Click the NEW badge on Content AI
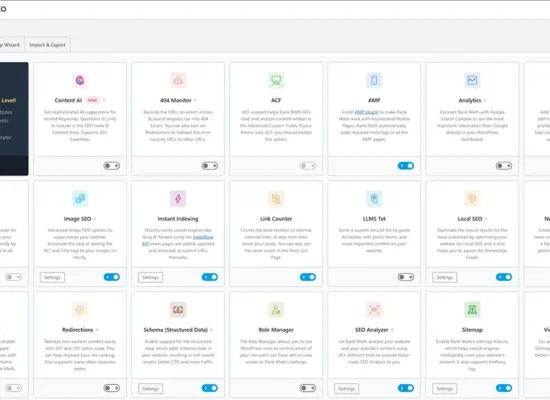The height and width of the screenshot is (400, 550). click(93, 100)
